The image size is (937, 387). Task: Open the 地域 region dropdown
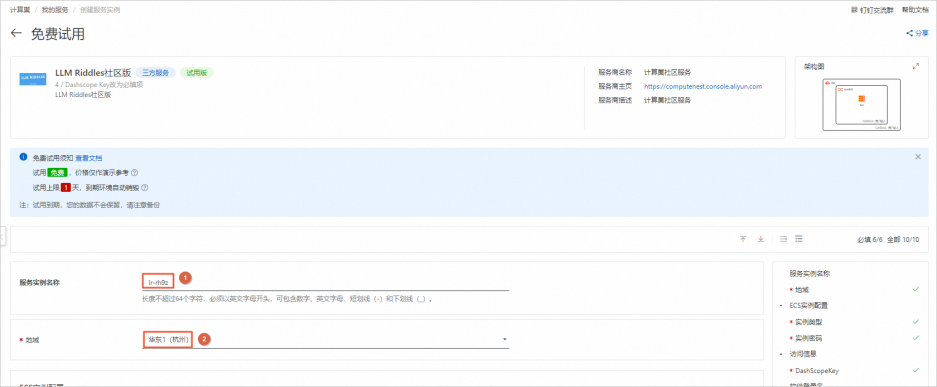[x=325, y=339]
